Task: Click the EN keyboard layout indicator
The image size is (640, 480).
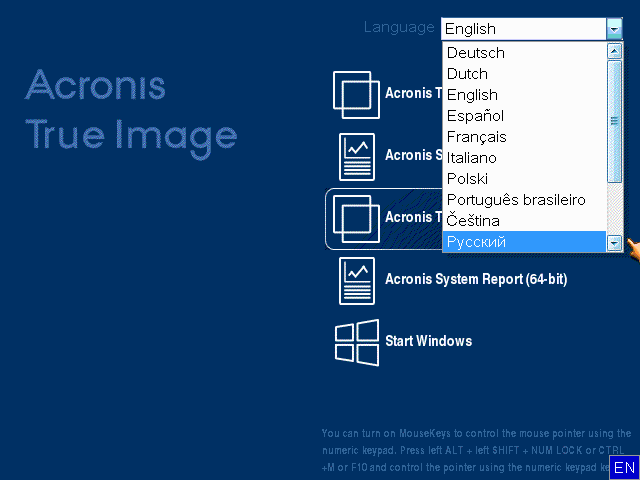Action: tap(624, 468)
